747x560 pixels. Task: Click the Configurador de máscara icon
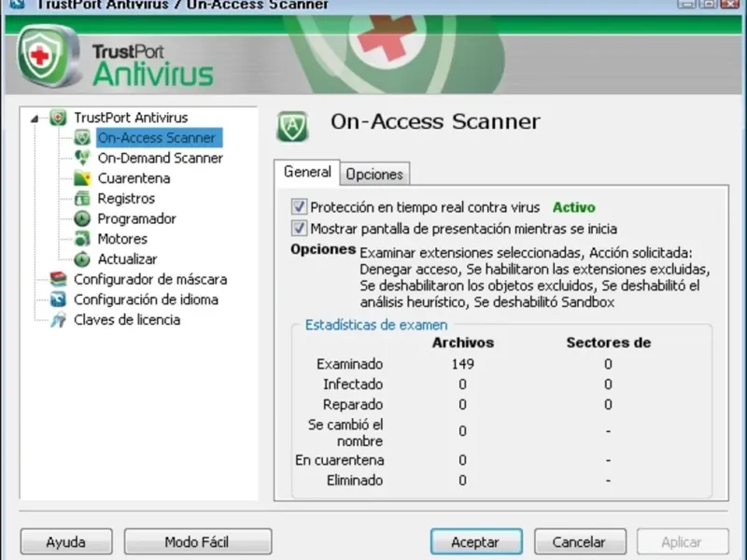pyautogui.click(x=58, y=279)
